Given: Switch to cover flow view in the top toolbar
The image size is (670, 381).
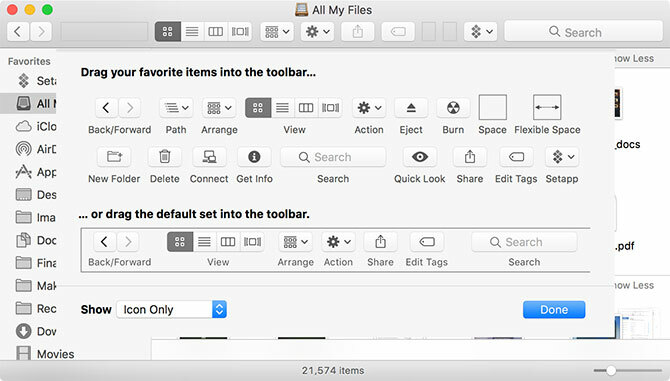Looking at the screenshot, I should point(240,32).
